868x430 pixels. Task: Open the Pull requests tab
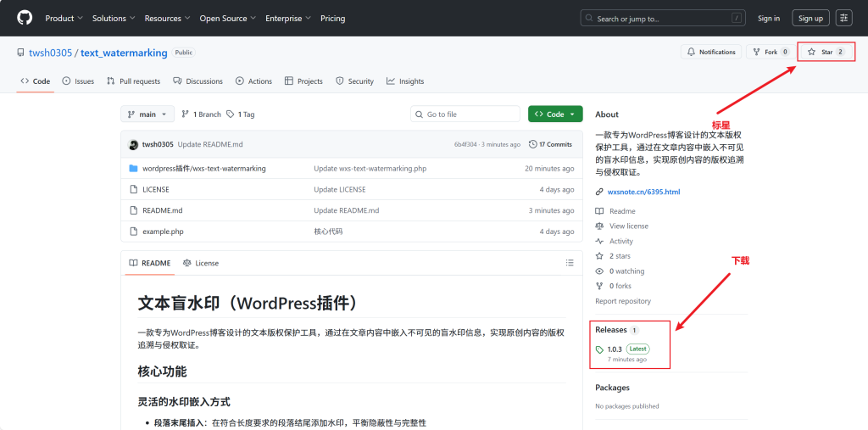(x=133, y=81)
